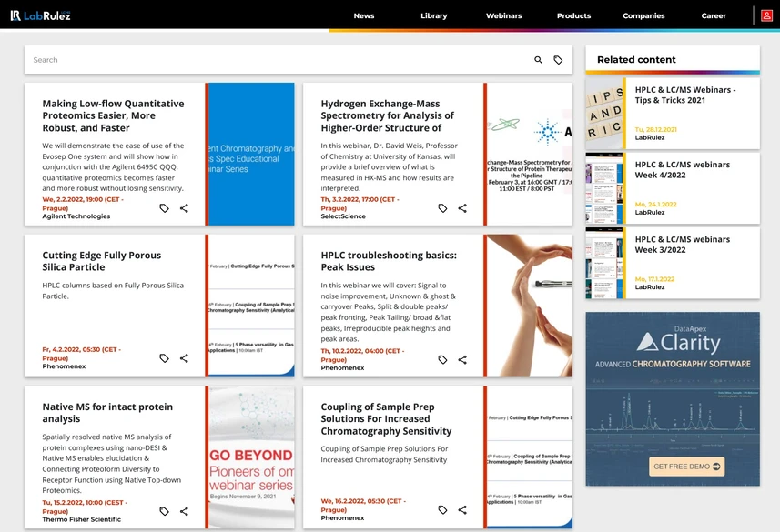This screenshot has width=780, height=532.
Task: Click Phenomenex under Cutting Edge Fully Porous card
Action: tap(64, 366)
